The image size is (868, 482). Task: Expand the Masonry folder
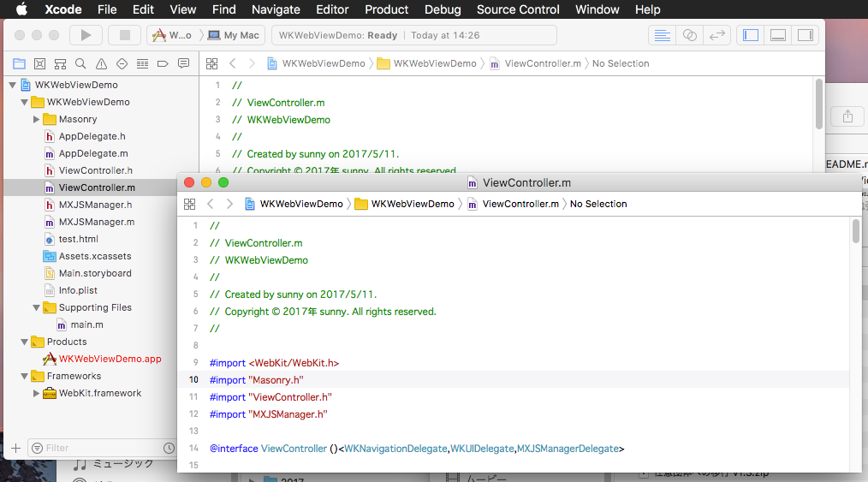click(x=36, y=120)
